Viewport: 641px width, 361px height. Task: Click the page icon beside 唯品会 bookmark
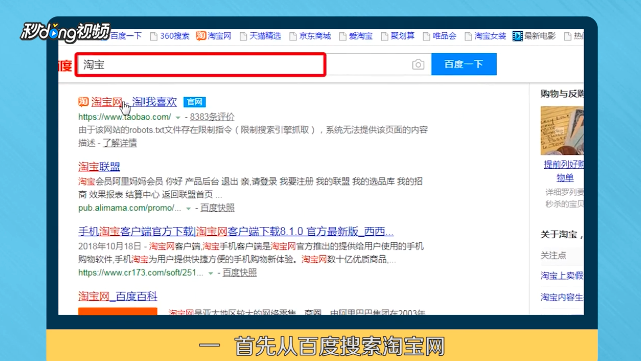[426, 36]
